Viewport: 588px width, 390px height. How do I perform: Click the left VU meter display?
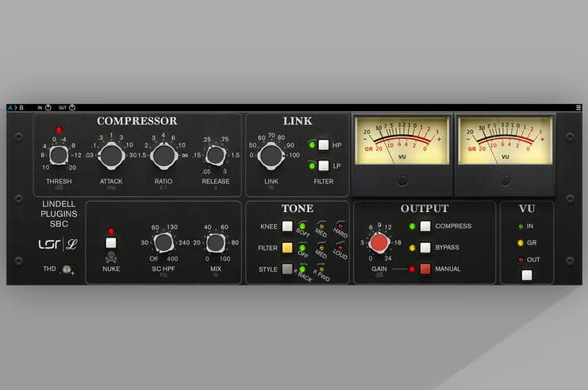point(402,141)
